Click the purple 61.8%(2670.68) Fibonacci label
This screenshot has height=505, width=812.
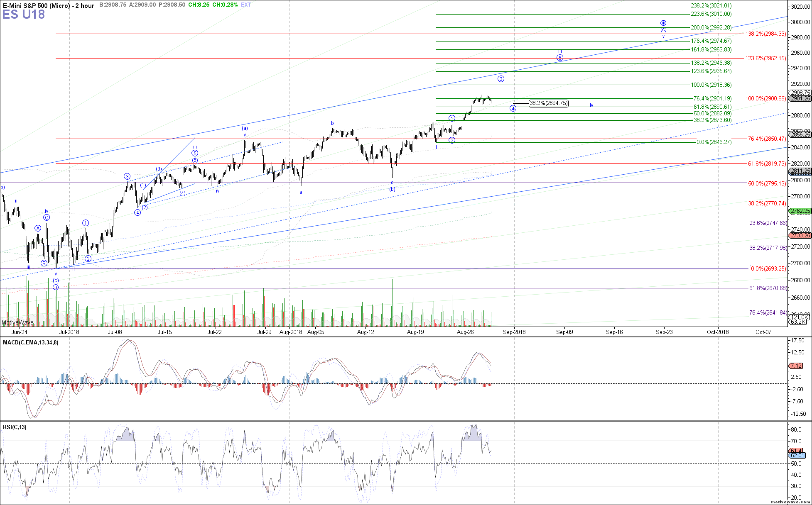(768, 288)
